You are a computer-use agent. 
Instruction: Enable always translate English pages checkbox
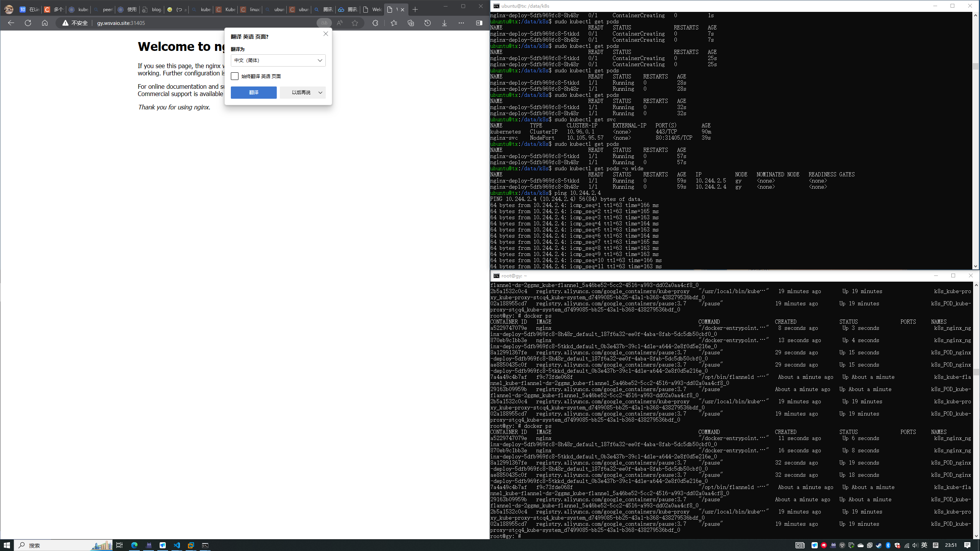pyautogui.click(x=235, y=76)
